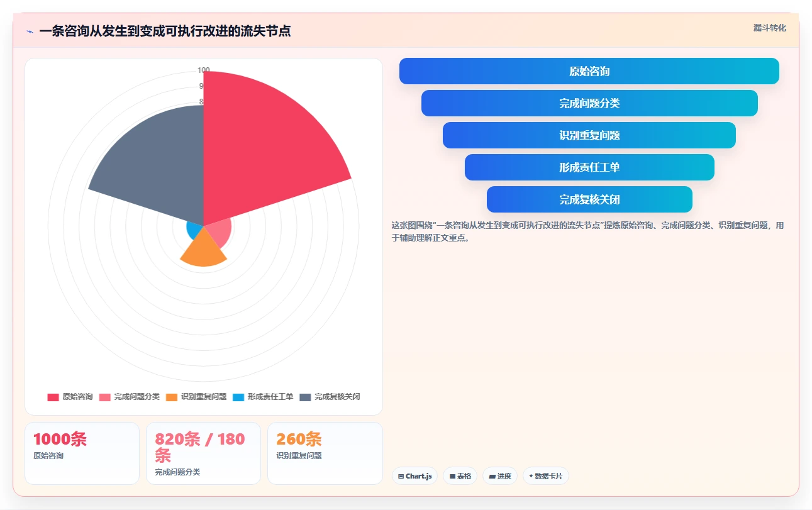Click the 数据卡片 tag chip
Viewport: 812px width, 510px height.
click(546, 476)
